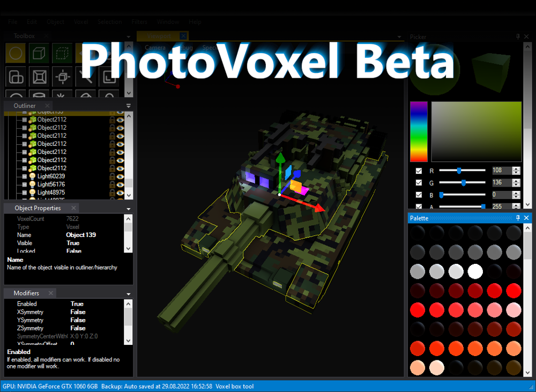Screen dimensions: 536x392
Task: Switch to the Viewport tab
Action: coord(159,36)
